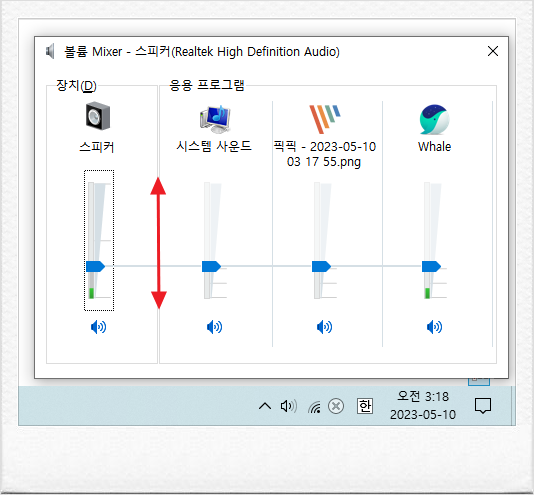Click the System Sounds slider thumb
The image size is (534, 495).
pos(211,266)
